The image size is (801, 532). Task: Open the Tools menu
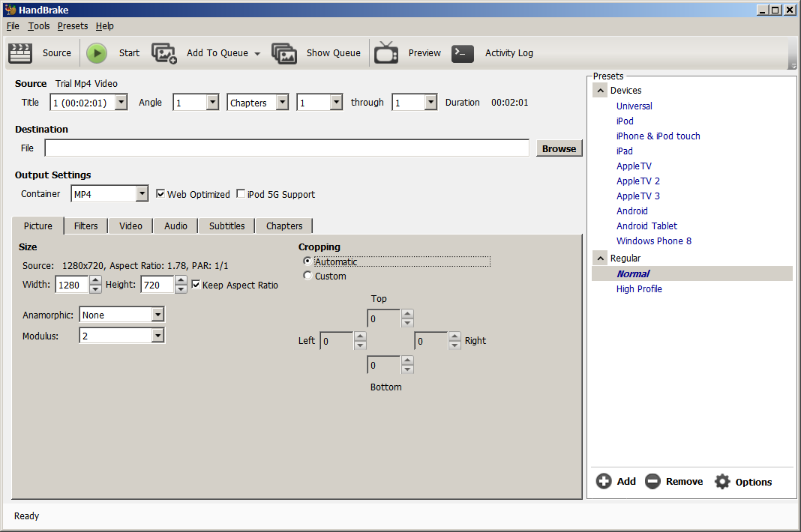(39, 25)
